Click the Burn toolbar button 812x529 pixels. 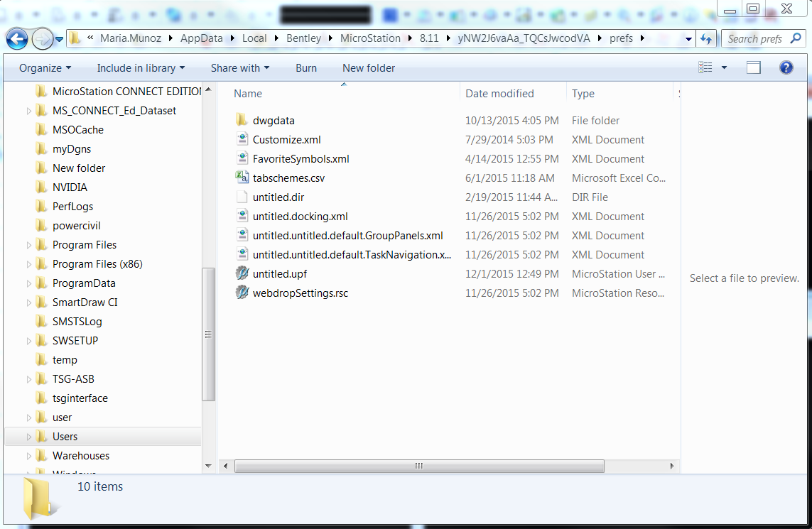(306, 67)
